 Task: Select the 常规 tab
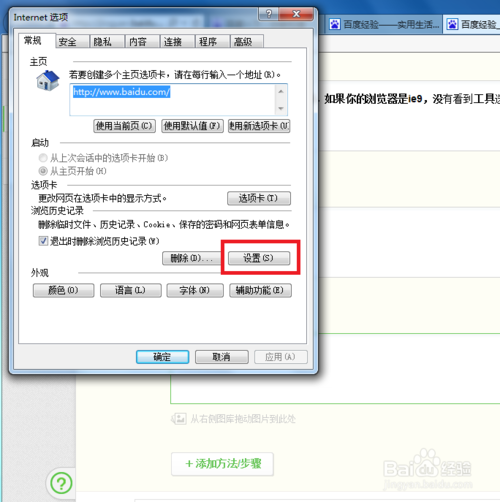pos(37,41)
